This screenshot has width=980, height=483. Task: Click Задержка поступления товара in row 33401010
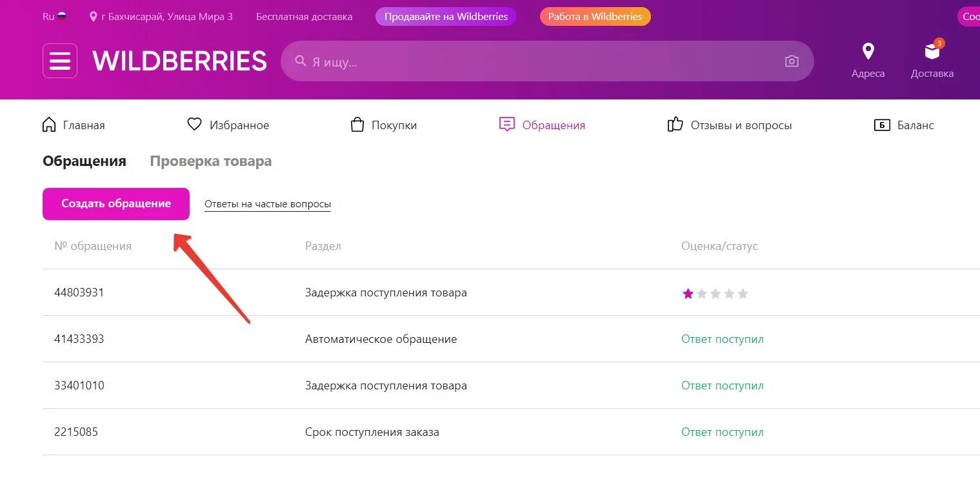pyautogui.click(x=386, y=385)
